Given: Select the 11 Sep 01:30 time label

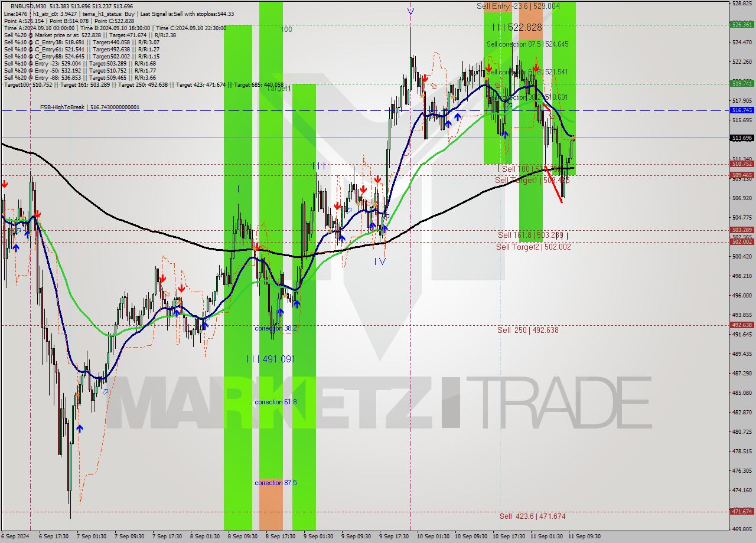Looking at the screenshot, I should point(546,537).
